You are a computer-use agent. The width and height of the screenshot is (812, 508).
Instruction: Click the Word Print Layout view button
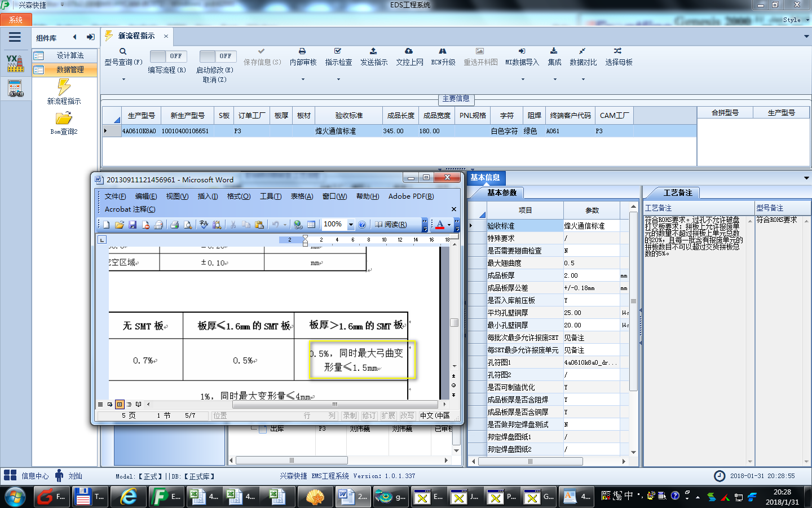pyautogui.click(x=120, y=404)
